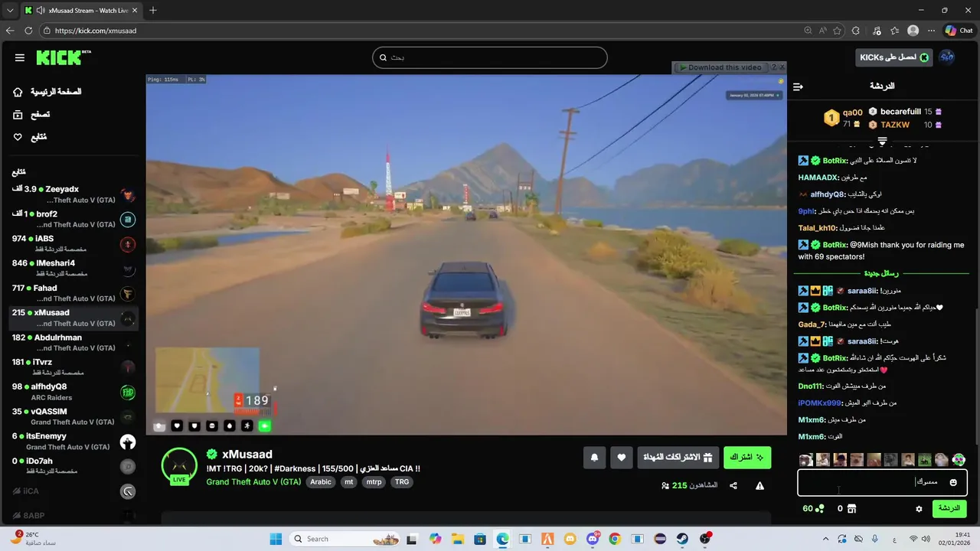Click becarefulll in chat leaderboard
This screenshot has height=551, width=980.
pos(900,112)
